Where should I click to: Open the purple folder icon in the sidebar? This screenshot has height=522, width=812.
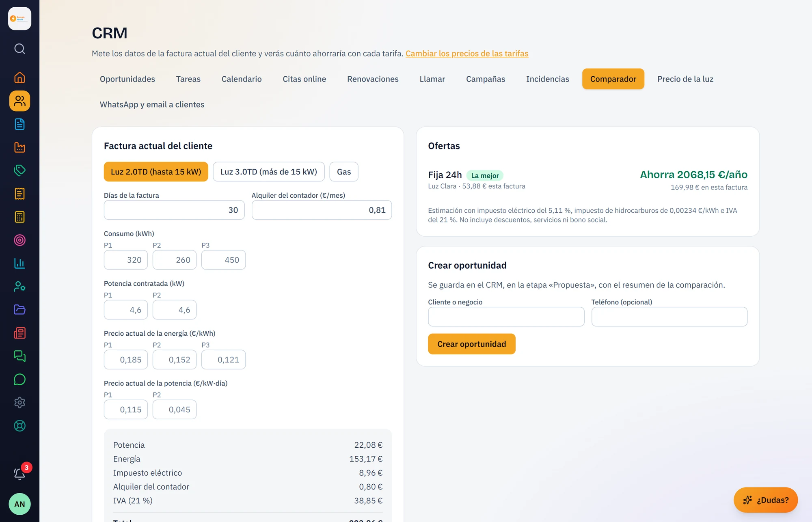(x=19, y=310)
